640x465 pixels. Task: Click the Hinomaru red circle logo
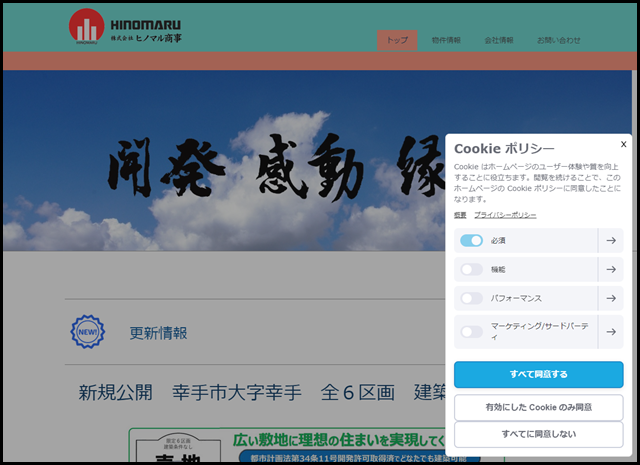tap(87, 26)
